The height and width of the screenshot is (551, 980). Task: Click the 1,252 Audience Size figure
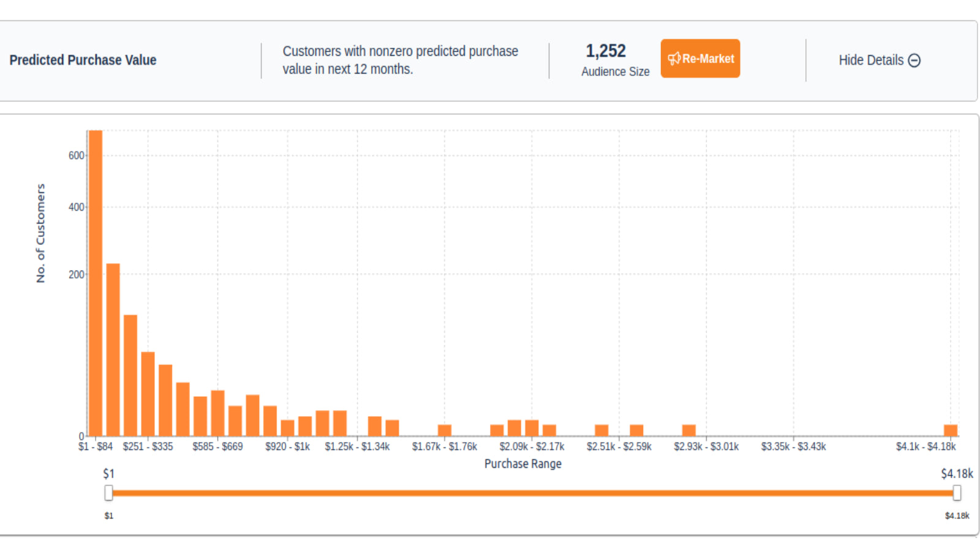tap(606, 51)
